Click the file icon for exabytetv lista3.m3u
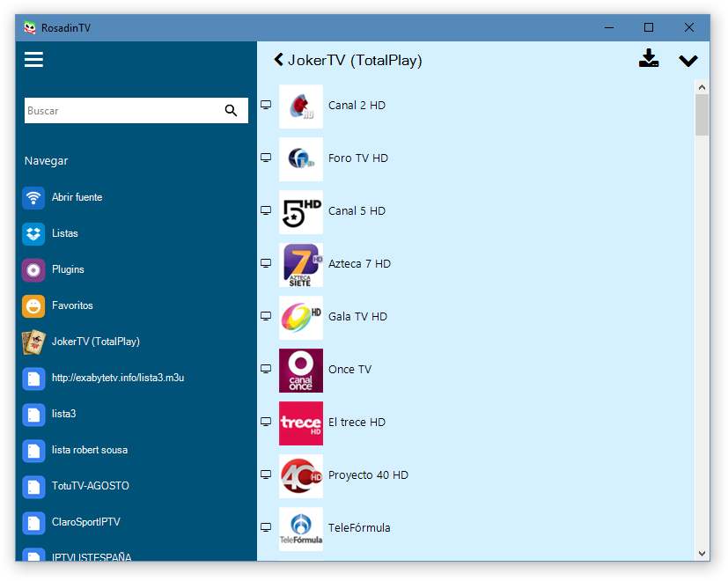Screen dimensions: 728x581 coord(33,379)
